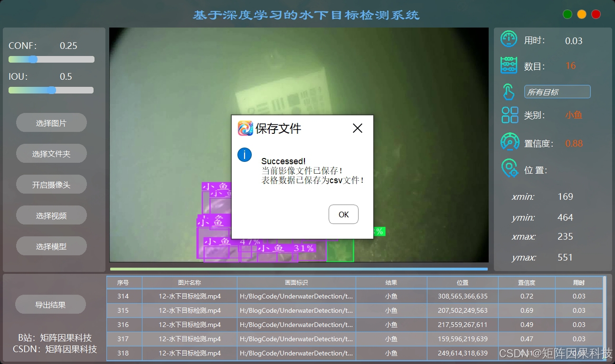
Task: Click confidence cell 0.49
Action: coord(527,325)
